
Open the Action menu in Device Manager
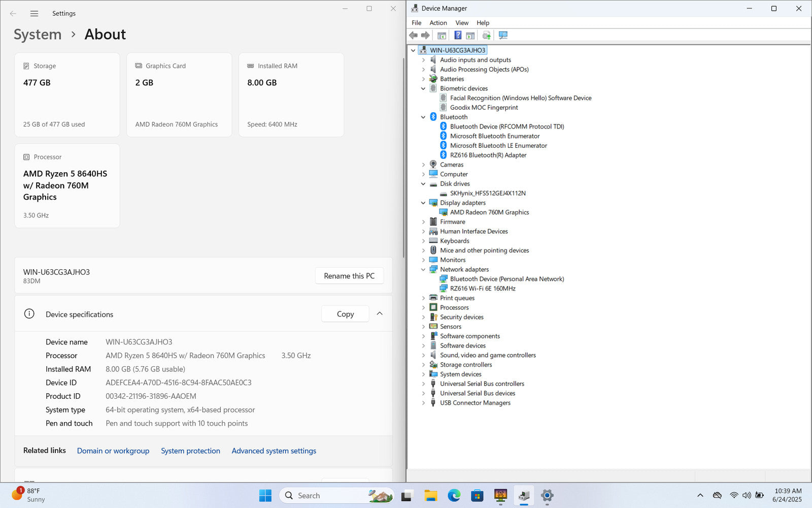point(438,23)
